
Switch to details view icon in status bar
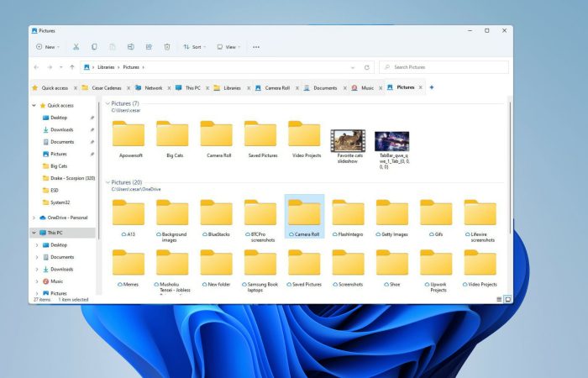[499, 299]
